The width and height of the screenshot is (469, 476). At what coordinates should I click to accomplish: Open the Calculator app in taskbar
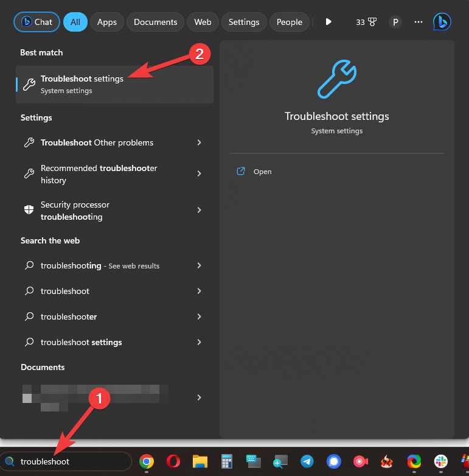(x=228, y=461)
